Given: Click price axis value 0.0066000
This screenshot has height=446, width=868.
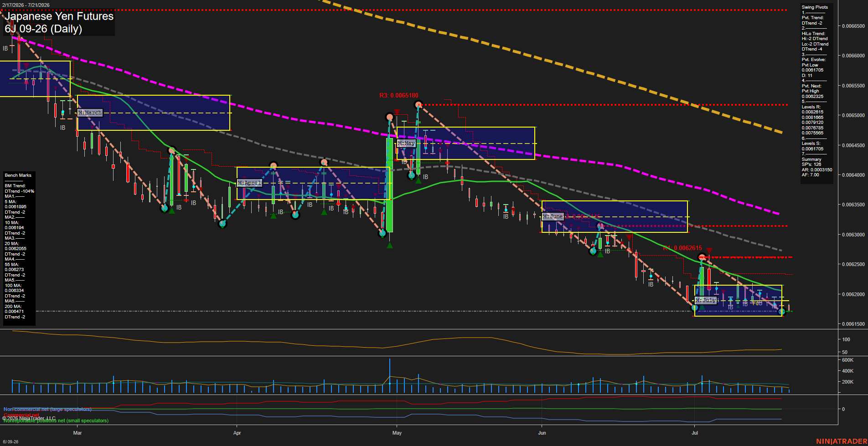Looking at the screenshot, I should tap(853, 56).
